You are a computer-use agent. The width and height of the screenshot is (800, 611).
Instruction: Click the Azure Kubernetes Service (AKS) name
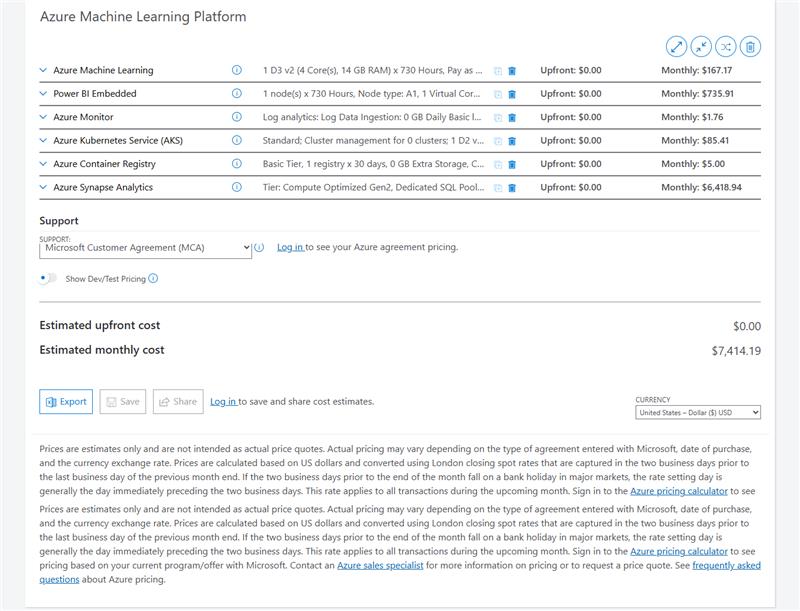118,141
